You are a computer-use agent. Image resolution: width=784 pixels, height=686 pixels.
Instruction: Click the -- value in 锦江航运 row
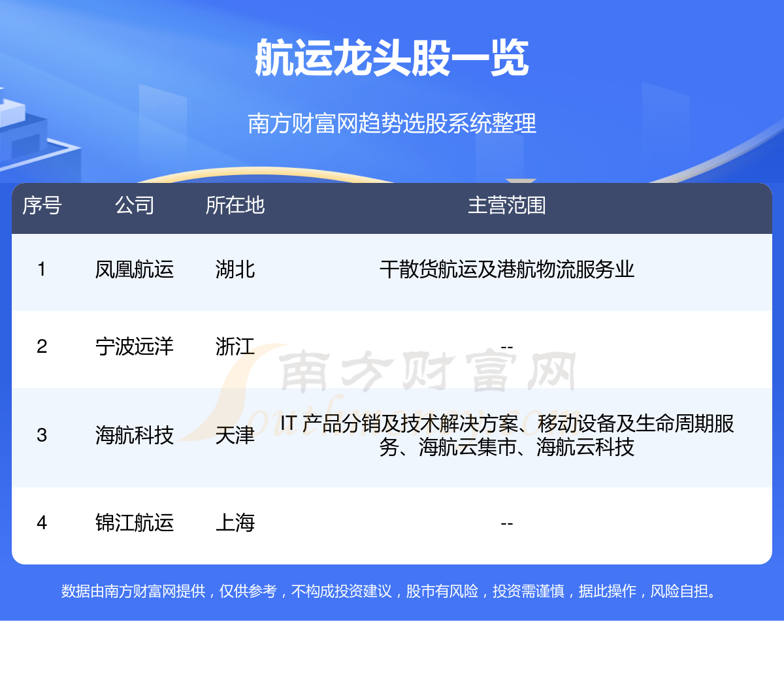tap(507, 523)
